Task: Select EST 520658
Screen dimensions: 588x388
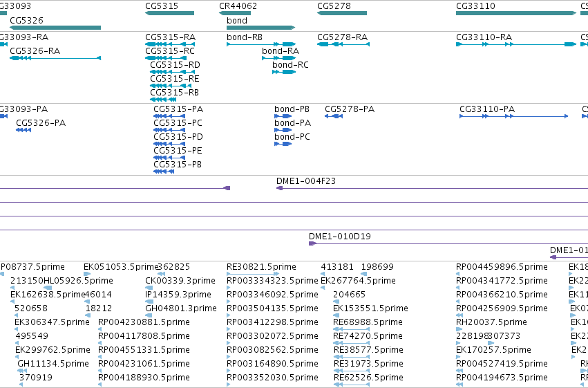Action: [17, 315]
